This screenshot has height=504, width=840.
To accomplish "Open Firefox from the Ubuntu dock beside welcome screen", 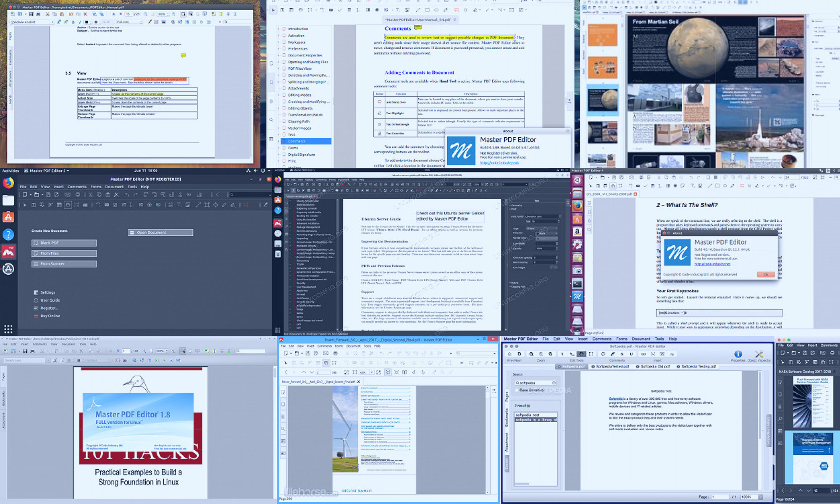I will coord(8,183).
